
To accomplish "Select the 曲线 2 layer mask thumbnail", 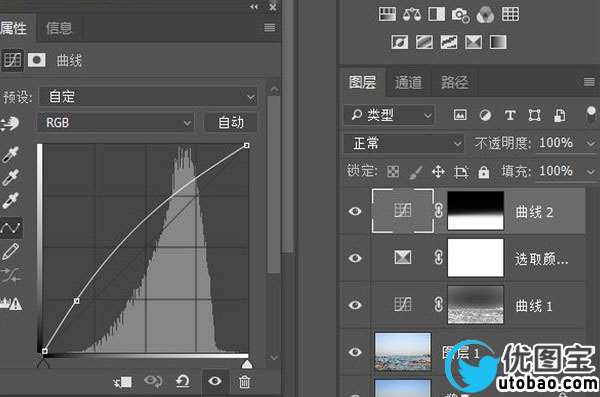I will 476,211.
